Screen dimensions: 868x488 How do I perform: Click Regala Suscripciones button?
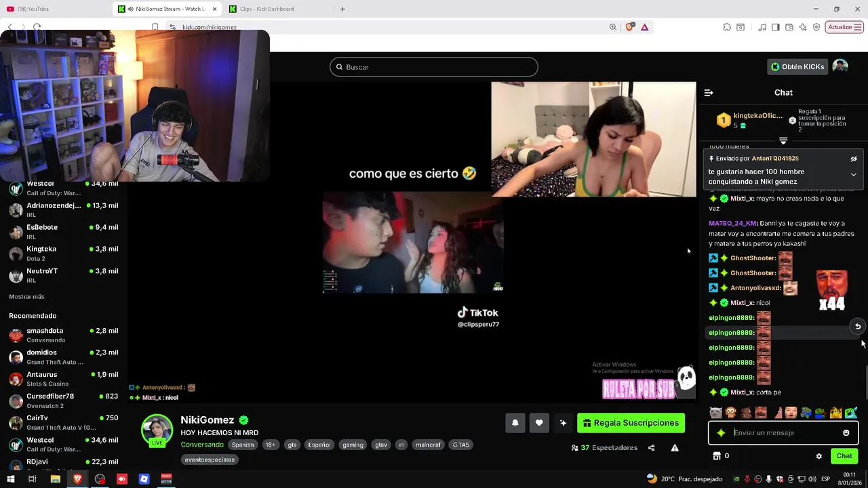tap(631, 423)
